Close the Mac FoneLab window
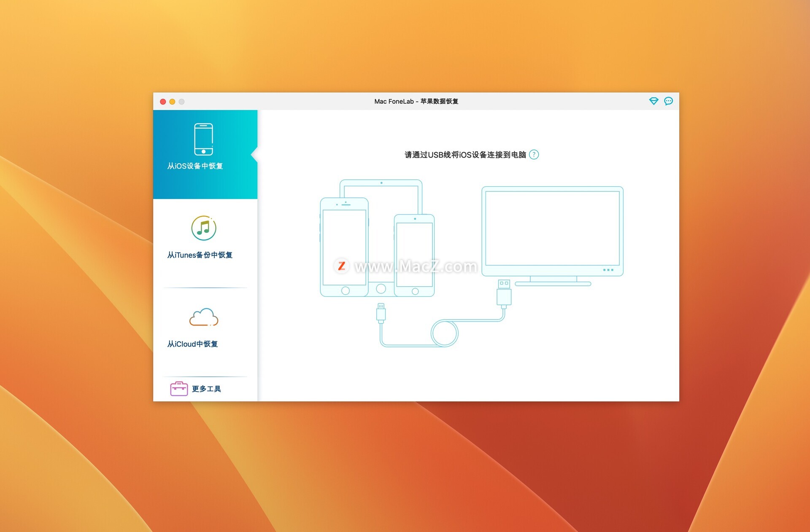This screenshot has width=810, height=532. click(x=163, y=102)
